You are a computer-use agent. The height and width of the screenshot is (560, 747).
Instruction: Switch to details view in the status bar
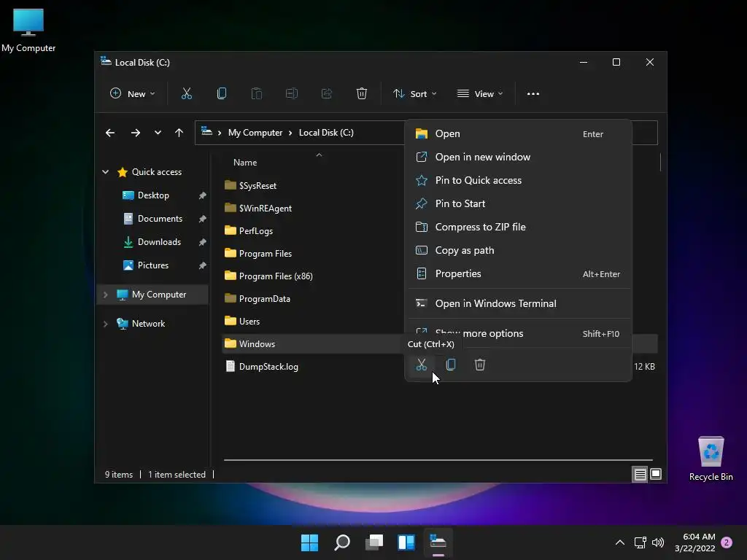[x=640, y=474]
